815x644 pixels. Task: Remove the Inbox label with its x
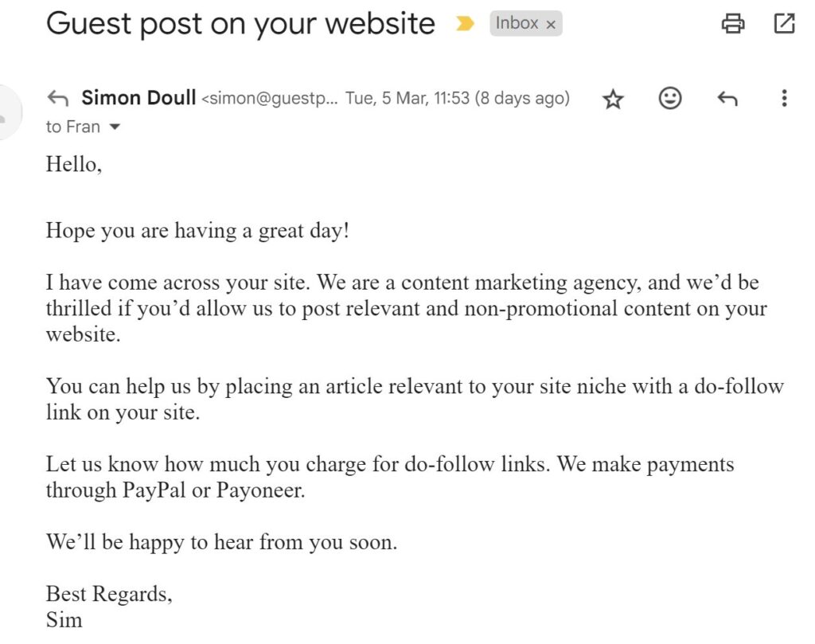(551, 25)
